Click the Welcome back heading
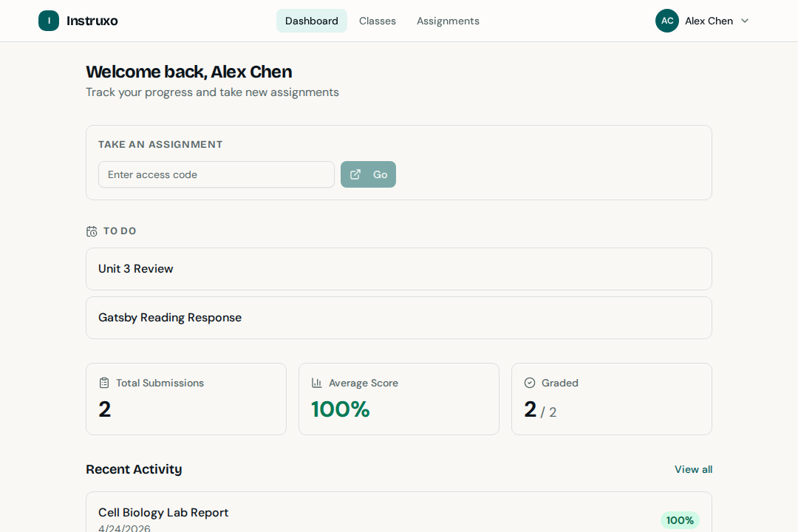The height and width of the screenshot is (532, 798). pyautogui.click(x=188, y=72)
